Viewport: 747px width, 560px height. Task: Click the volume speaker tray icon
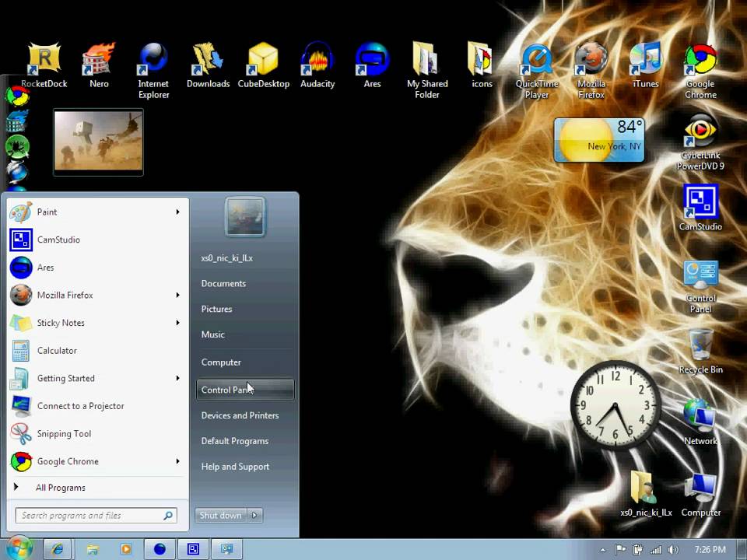coord(673,550)
